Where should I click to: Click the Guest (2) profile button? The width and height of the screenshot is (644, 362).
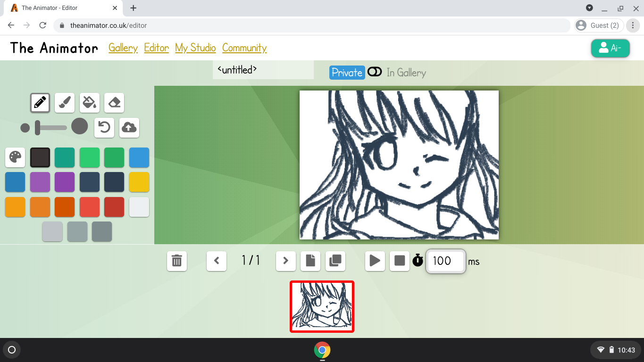pyautogui.click(x=599, y=25)
